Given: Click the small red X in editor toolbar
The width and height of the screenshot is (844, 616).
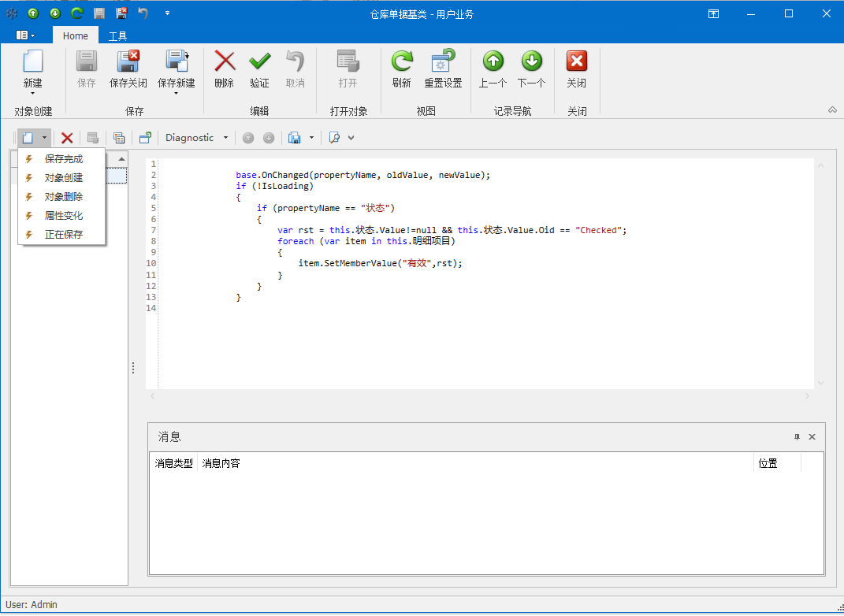Looking at the screenshot, I should [x=67, y=139].
